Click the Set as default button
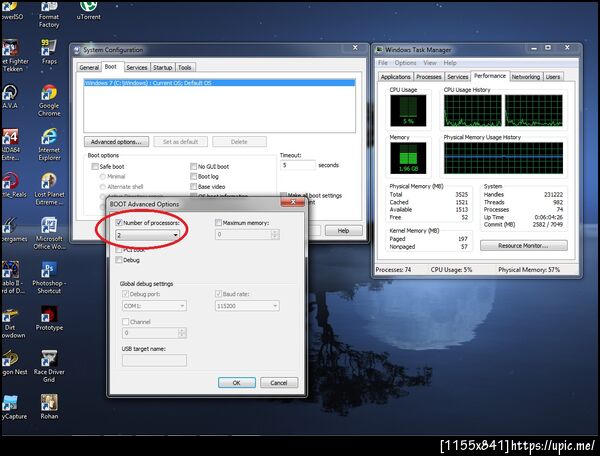The width and height of the screenshot is (600, 456). click(180, 142)
